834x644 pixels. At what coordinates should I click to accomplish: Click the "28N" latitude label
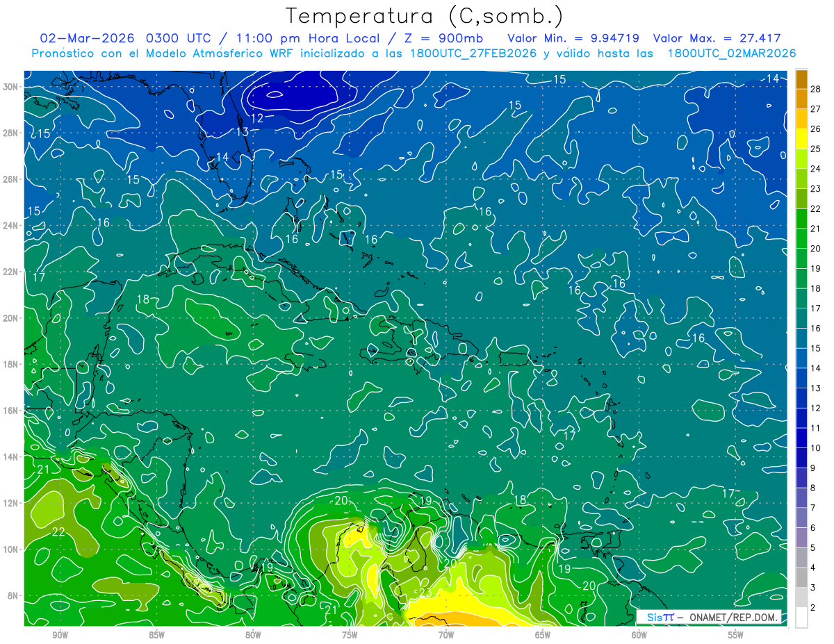click(x=11, y=133)
